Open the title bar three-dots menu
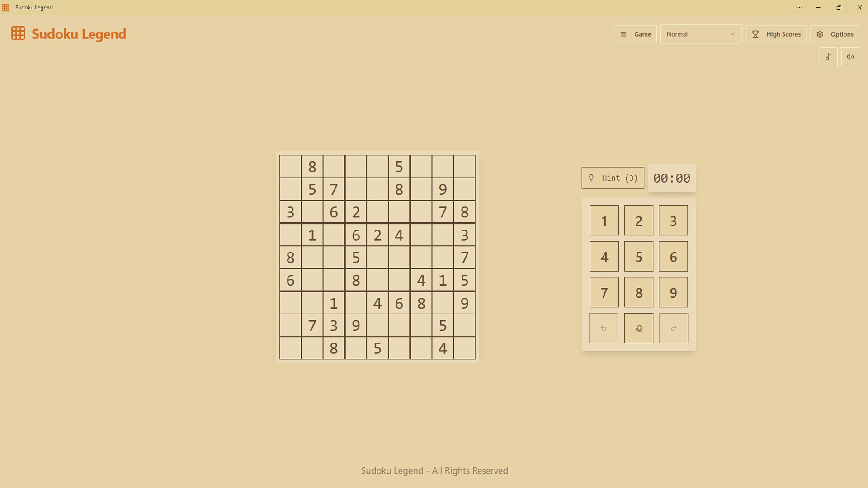 click(x=799, y=8)
